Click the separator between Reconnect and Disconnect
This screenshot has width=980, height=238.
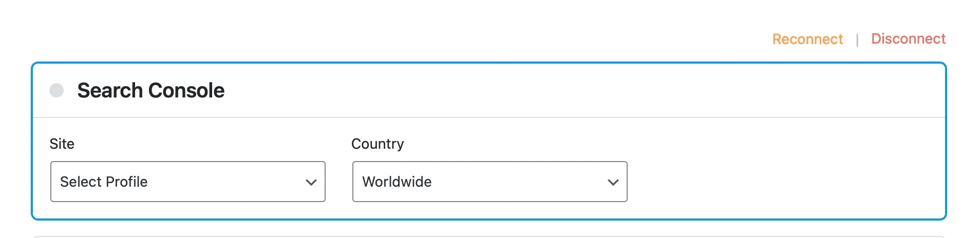coord(857,40)
